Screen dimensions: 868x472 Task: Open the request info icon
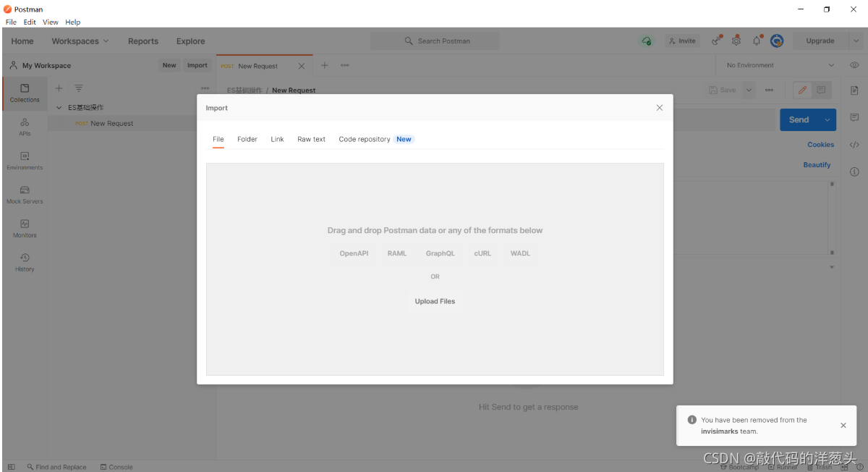[854, 172]
